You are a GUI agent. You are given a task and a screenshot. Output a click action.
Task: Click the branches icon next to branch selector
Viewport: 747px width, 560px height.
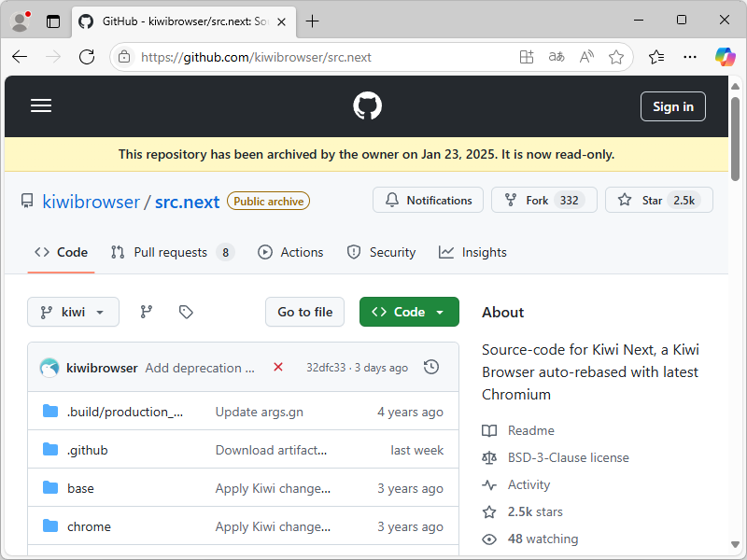[x=146, y=312]
